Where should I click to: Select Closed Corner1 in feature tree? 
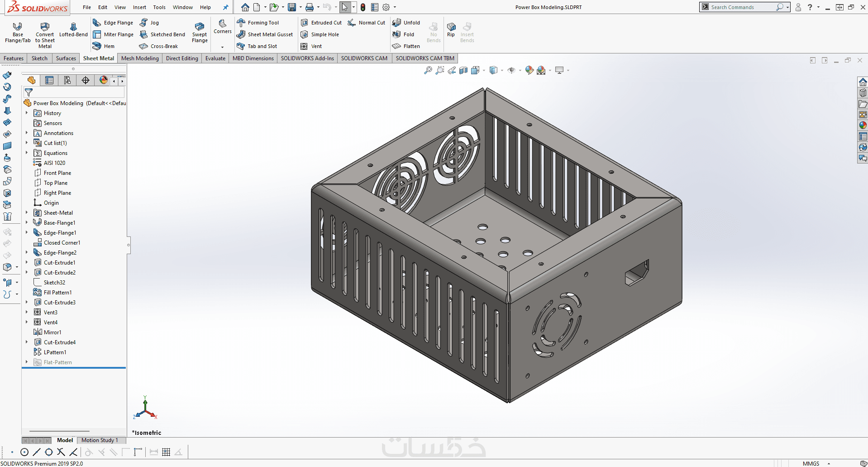point(57,243)
